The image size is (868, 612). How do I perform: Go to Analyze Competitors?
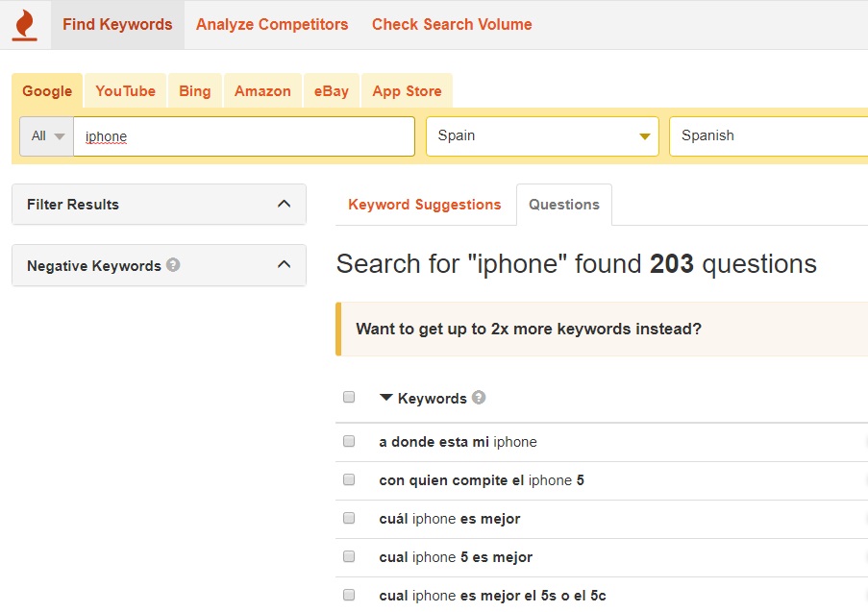coord(272,25)
